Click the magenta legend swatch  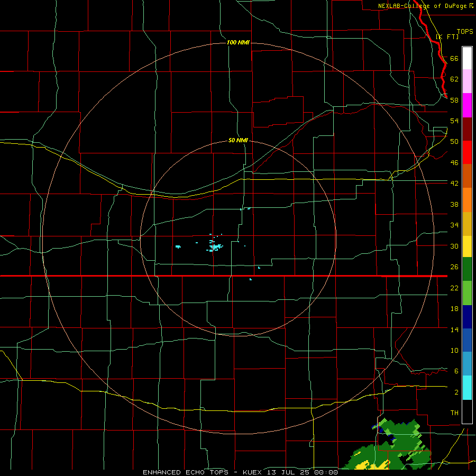click(467, 105)
